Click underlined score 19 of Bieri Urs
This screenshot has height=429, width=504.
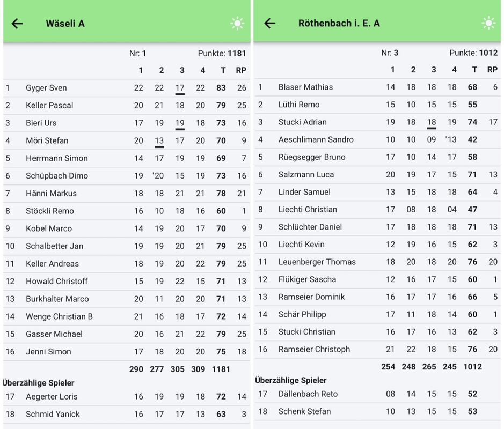tap(180, 123)
